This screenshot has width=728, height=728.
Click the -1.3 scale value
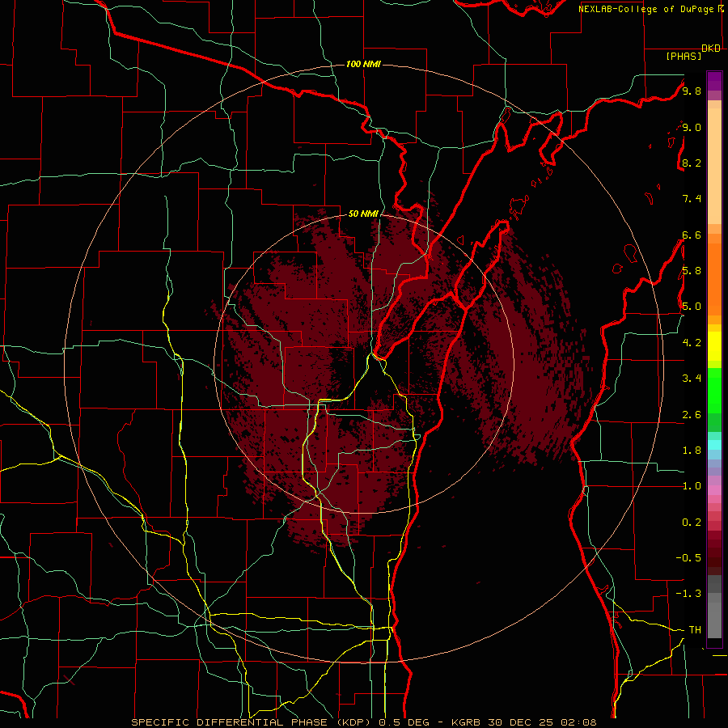coord(688,594)
